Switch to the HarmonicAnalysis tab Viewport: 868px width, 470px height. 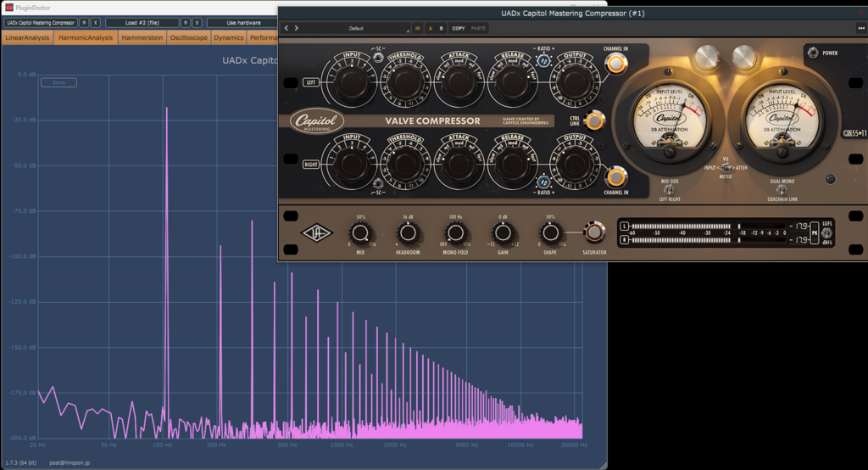pos(86,37)
